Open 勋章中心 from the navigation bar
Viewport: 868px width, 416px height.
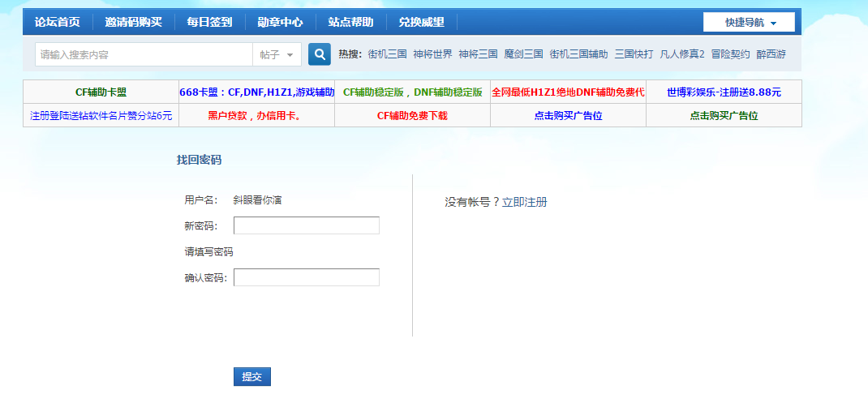pyautogui.click(x=280, y=22)
